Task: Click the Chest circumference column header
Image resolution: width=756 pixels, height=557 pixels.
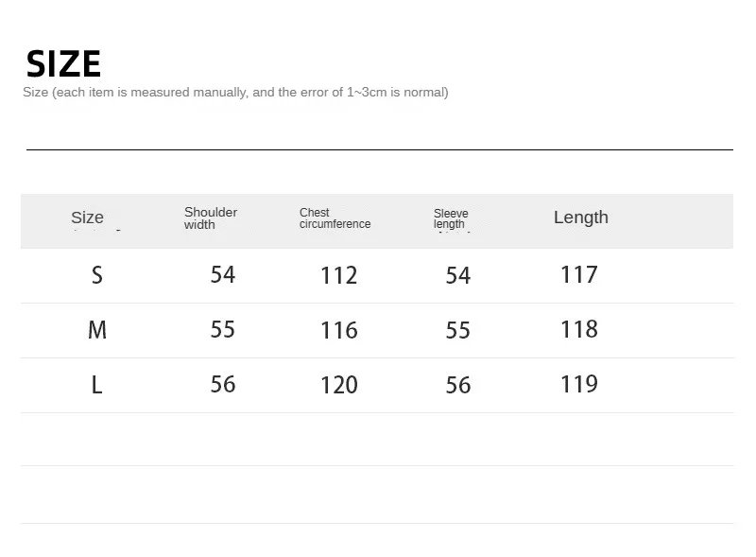Action: pos(335,218)
